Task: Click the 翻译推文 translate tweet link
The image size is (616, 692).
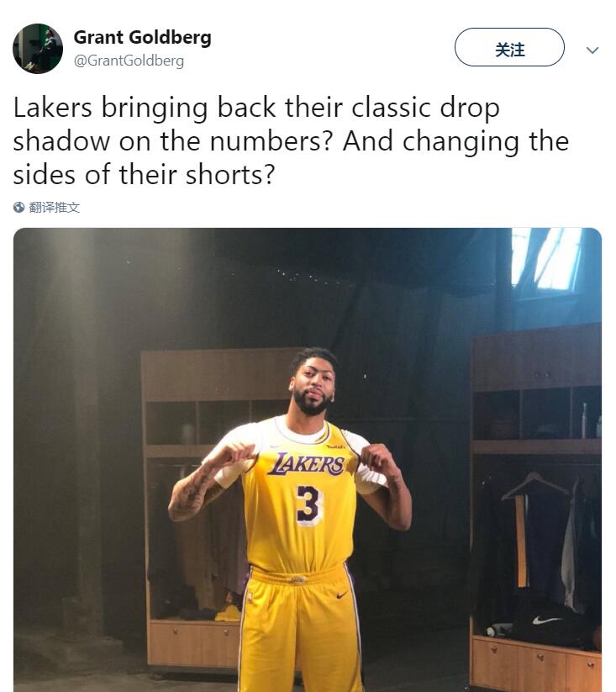Action: pos(55,208)
